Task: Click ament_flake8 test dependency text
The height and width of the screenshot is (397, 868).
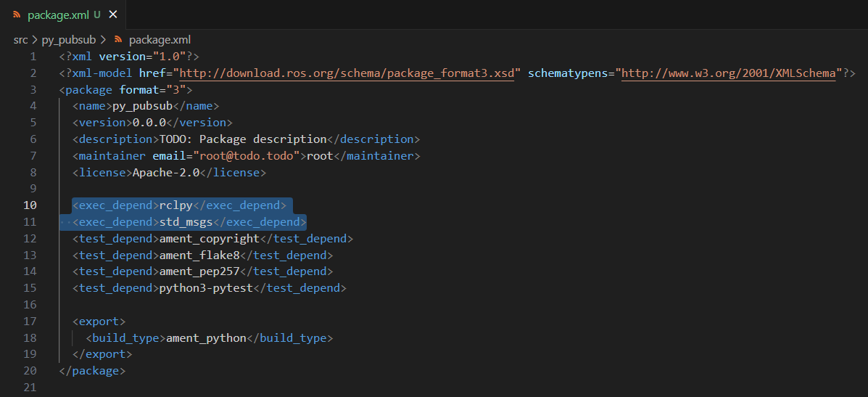Action: click(x=199, y=255)
